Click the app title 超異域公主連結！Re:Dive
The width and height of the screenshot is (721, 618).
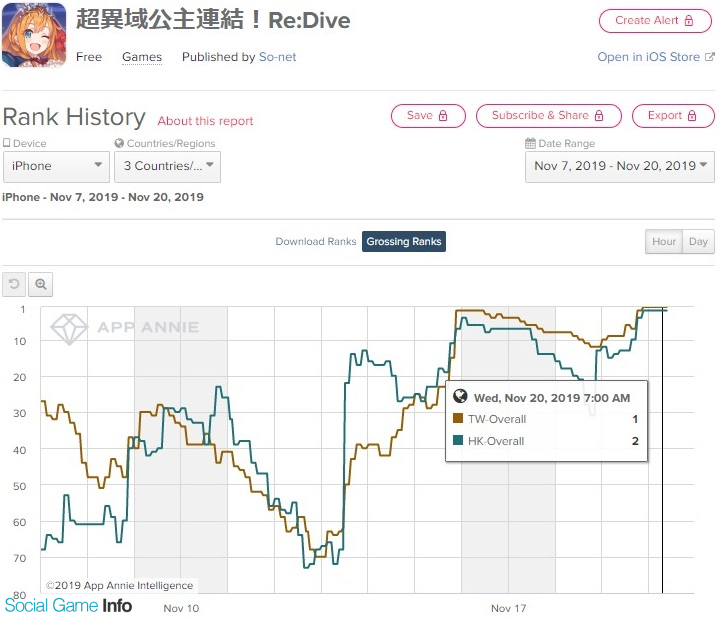pyautogui.click(x=213, y=20)
